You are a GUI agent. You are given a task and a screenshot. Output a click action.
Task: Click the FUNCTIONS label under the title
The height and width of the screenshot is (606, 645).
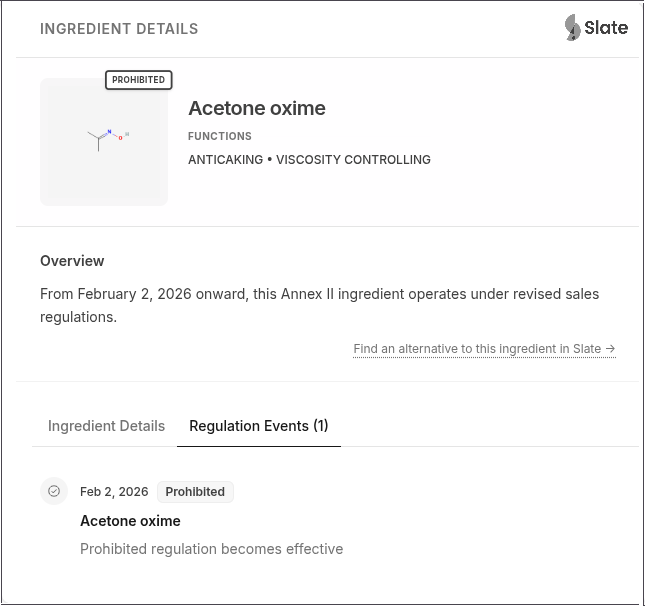(220, 136)
